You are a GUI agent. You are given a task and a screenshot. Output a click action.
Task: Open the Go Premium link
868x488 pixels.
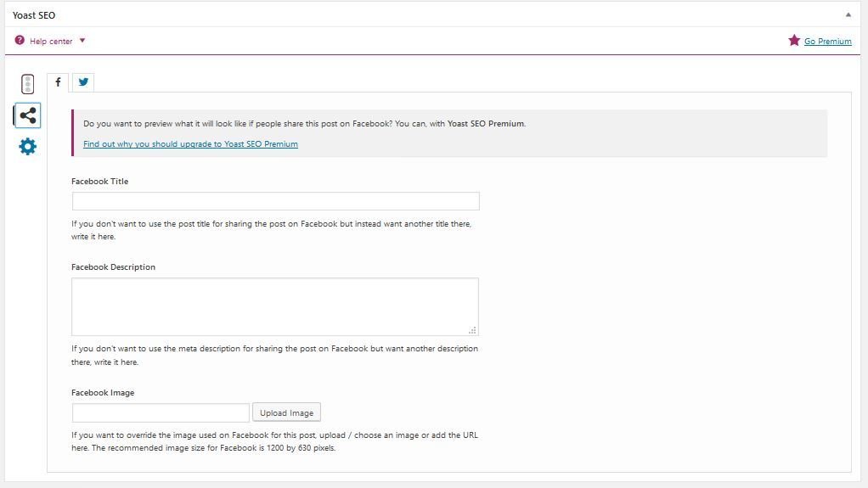pos(827,41)
